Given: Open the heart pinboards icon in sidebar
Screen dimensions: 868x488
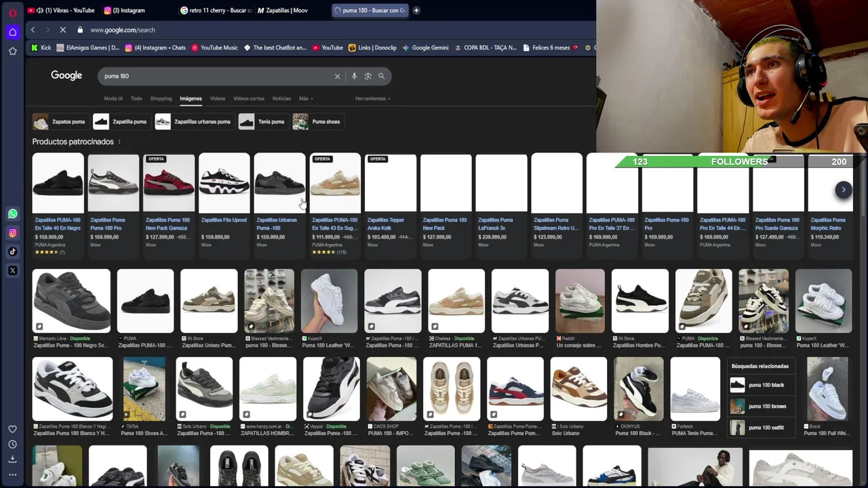Looking at the screenshot, I should point(12,429).
